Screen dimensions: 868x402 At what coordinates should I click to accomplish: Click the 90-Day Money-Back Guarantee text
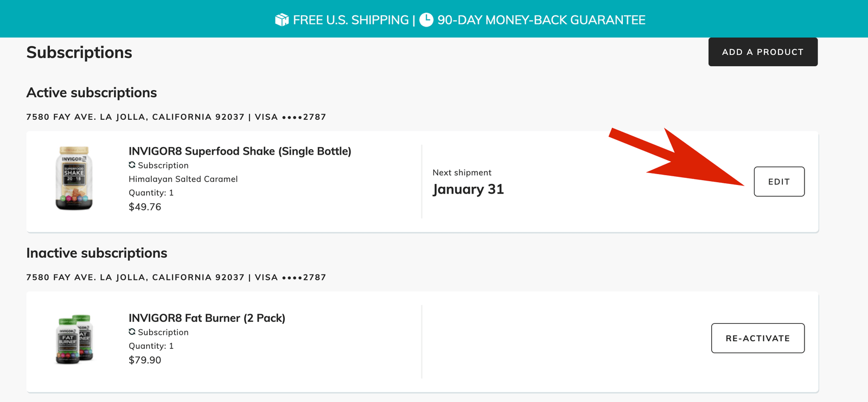(x=541, y=20)
